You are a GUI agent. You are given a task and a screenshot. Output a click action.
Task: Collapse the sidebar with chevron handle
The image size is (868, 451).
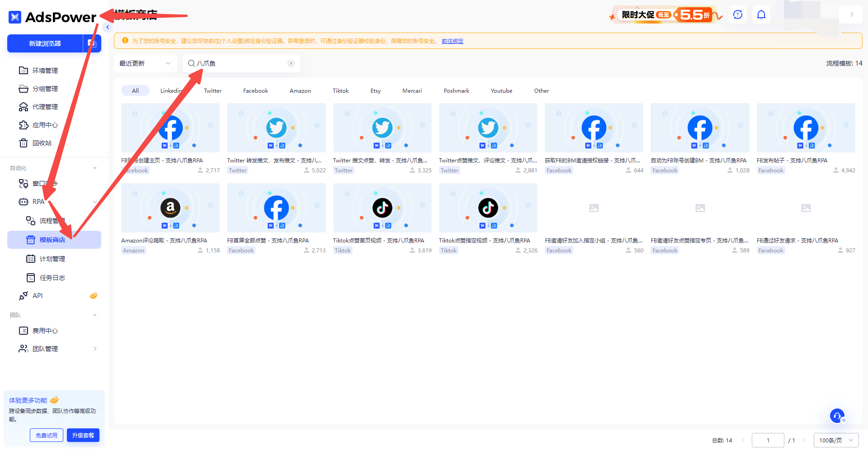pos(108,28)
